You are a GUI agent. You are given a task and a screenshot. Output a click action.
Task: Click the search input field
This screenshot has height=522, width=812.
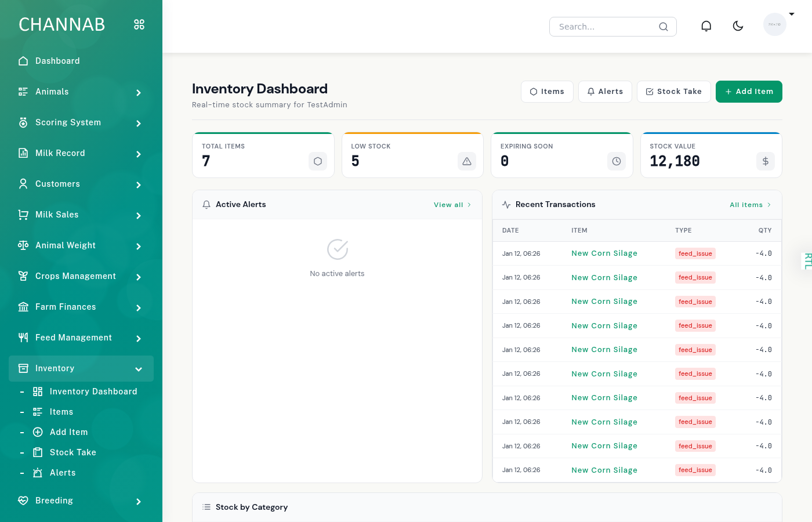pyautogui.click(x=603, y=26)
